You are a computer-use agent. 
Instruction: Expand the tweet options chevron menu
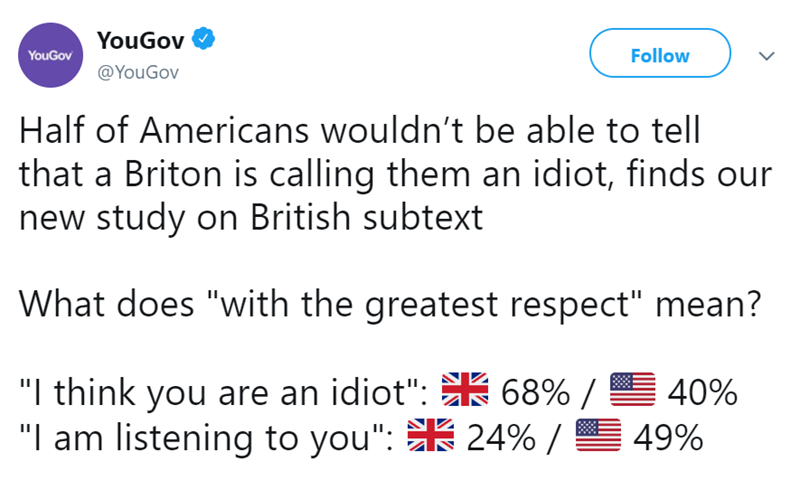coord(766,56)
